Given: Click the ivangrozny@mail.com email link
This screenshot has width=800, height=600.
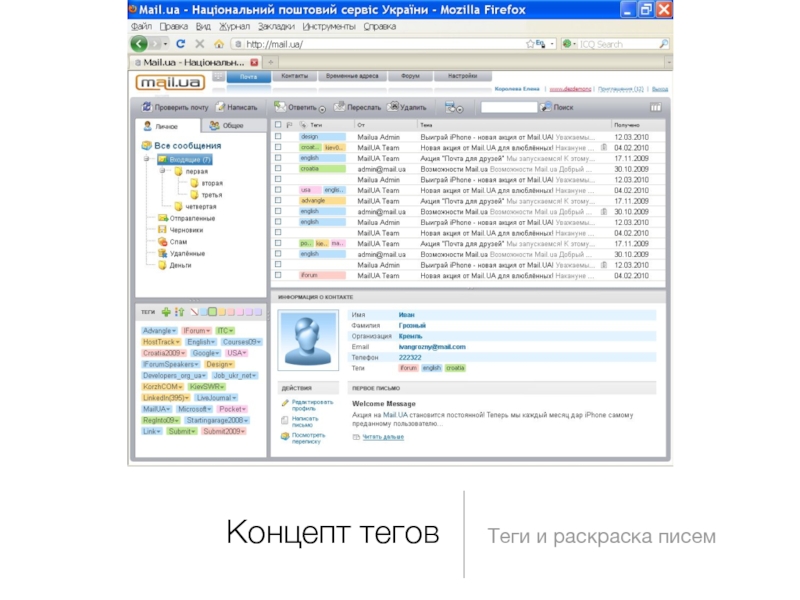Looking at the screenshot, I should pos(432,347).
